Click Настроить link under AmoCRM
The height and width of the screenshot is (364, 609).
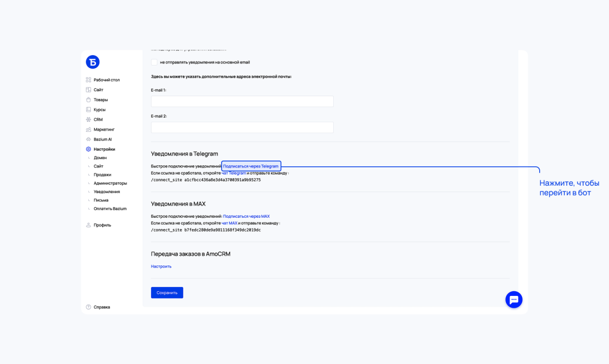pyautogui.click(x=161, y=266)
